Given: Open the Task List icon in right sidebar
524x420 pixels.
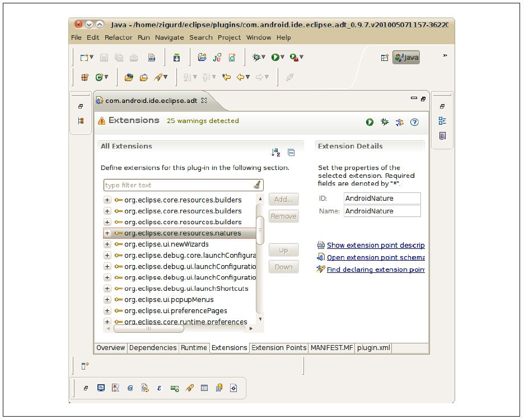Looking at the screenshot, I should [x=442, y=136].
